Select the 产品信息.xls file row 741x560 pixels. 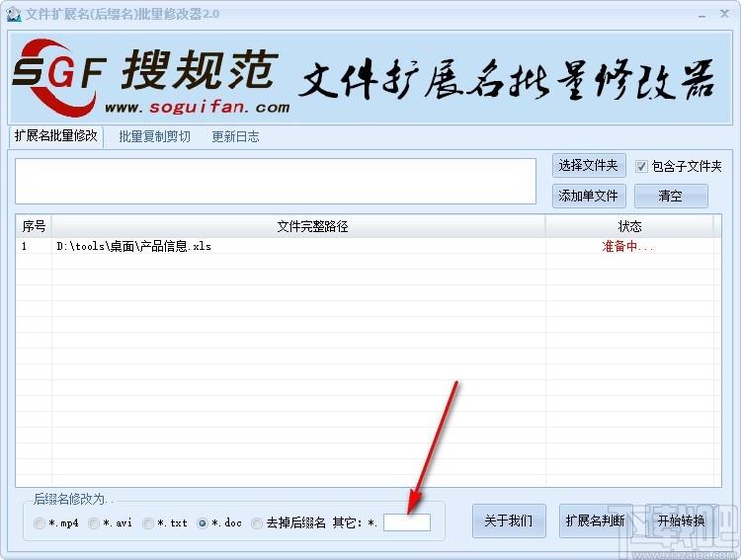(369, 246)
